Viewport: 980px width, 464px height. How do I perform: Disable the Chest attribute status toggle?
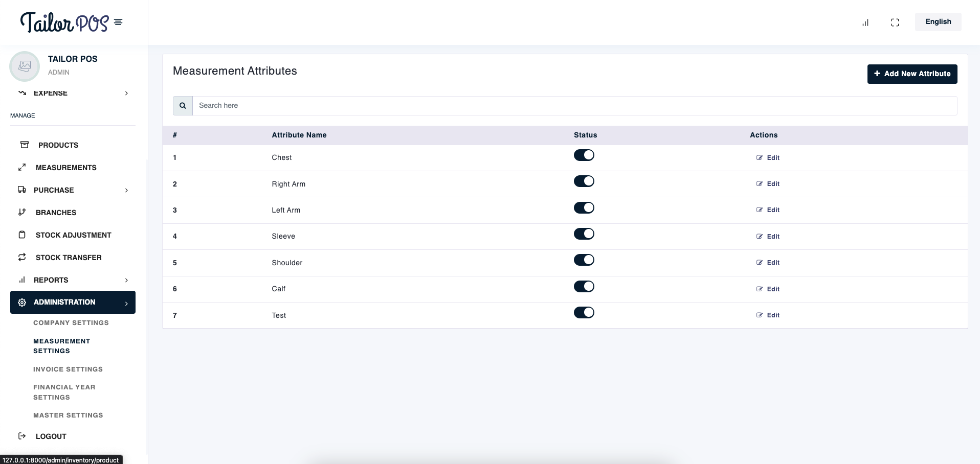click(x=584, y=155)
